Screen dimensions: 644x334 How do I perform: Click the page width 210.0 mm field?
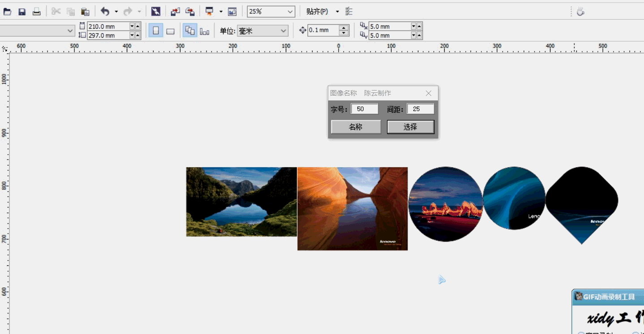[x=108, y=26]
